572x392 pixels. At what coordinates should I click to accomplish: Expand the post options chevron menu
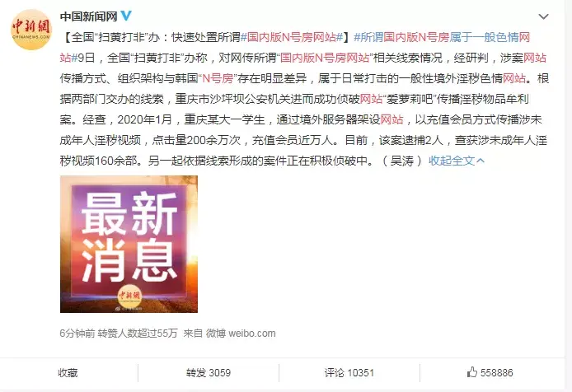[543, 16]
